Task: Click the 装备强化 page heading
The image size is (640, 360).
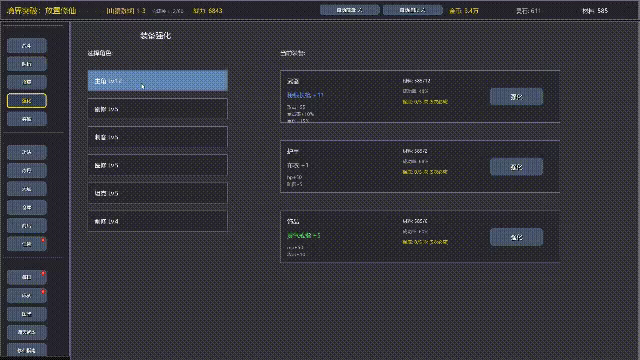Action: (x=156, y=36)
